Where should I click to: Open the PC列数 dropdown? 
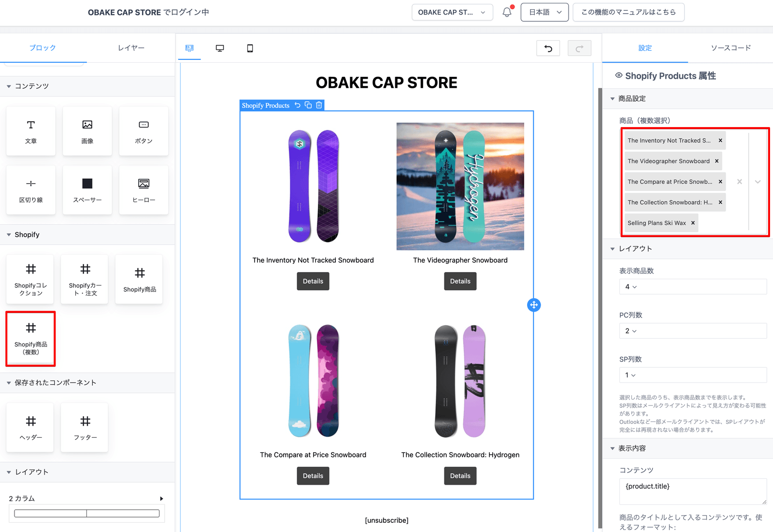click(693, 331)
